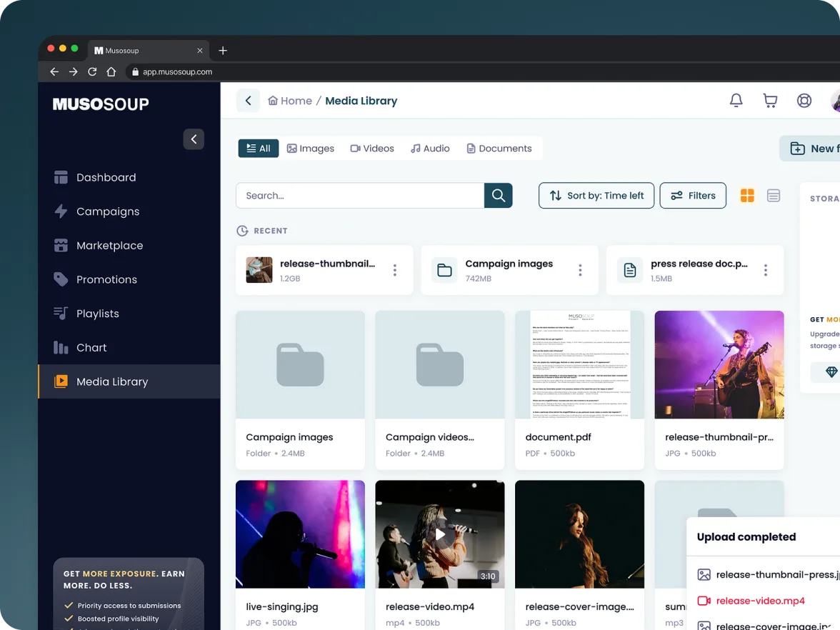Switch to the Images tab
Image resolution: width=840 pixels, height=630 pixels.
click(x=311, y=149)
